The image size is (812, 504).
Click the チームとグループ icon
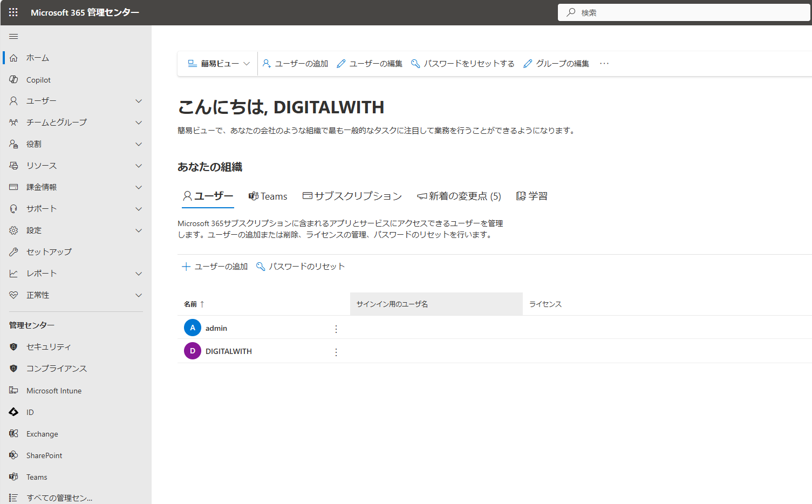pyautogui.click(x=13, y=122)
